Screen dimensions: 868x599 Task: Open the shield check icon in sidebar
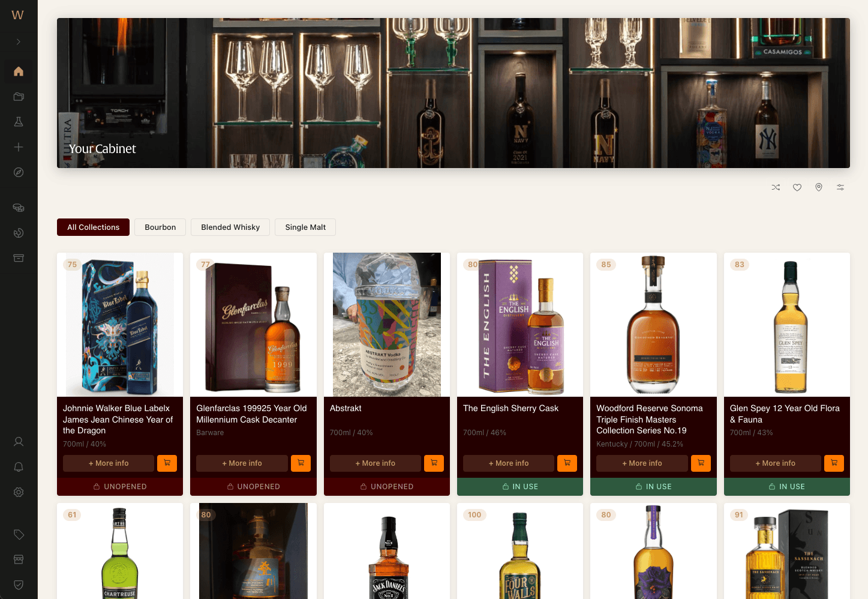19,585
